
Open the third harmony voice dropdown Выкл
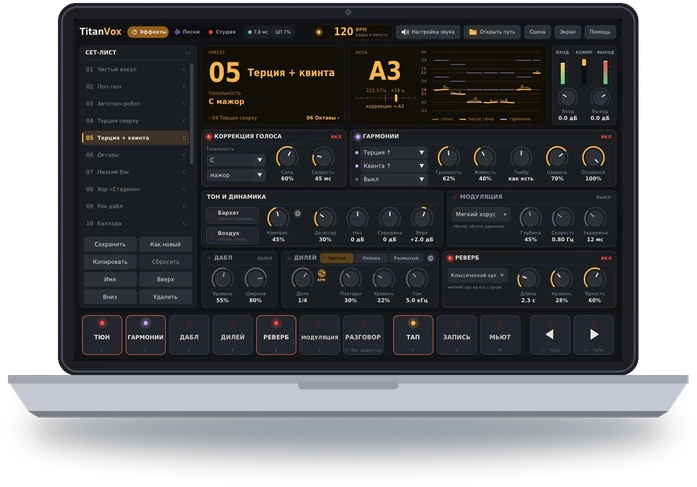[x=393, y=179]
